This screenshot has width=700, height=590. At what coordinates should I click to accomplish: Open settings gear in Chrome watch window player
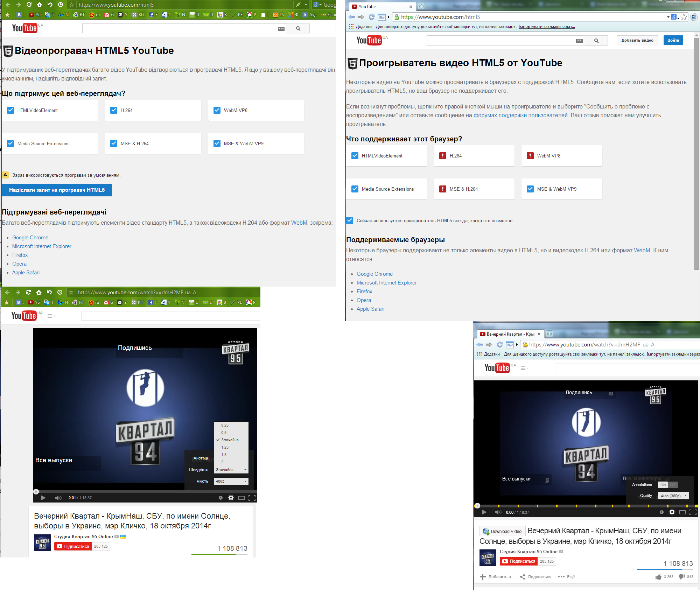tap(672, 512)
